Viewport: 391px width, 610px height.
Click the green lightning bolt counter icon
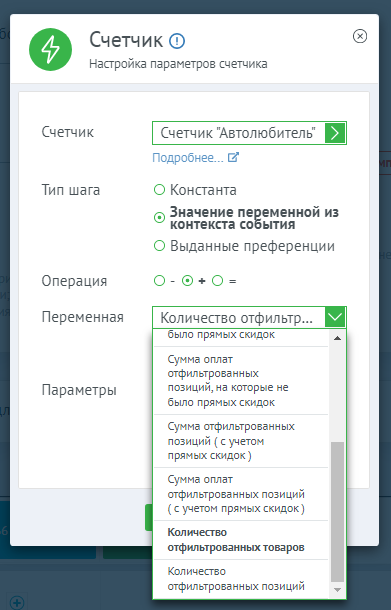[x=51, y=49]
